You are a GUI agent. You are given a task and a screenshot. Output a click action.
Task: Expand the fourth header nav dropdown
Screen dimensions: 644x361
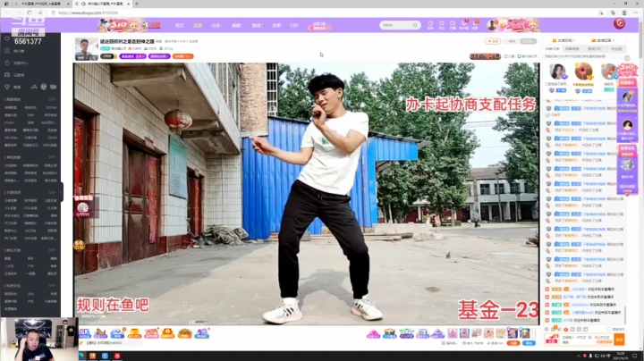tap(236, 25)
